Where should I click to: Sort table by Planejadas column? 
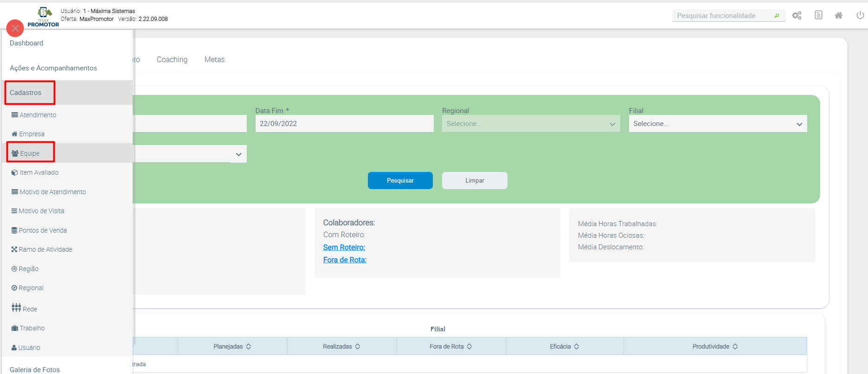[232, 347]
